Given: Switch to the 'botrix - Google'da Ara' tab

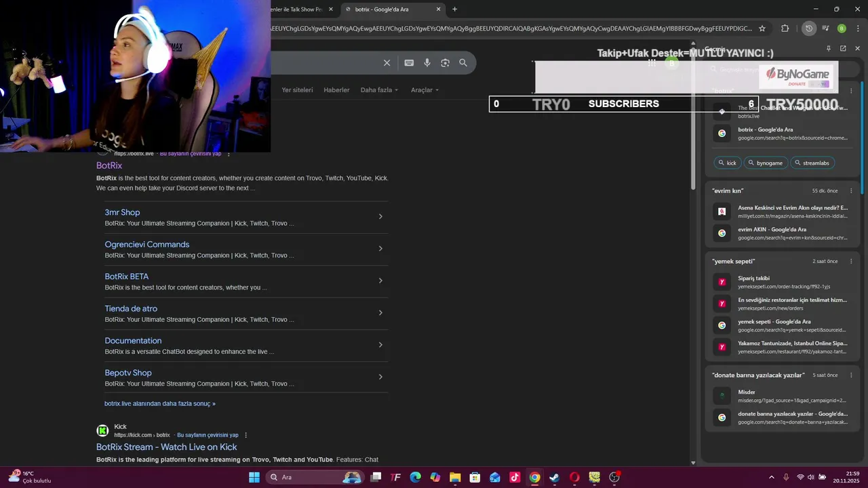Looking at the screenshot, I should 392,9.
